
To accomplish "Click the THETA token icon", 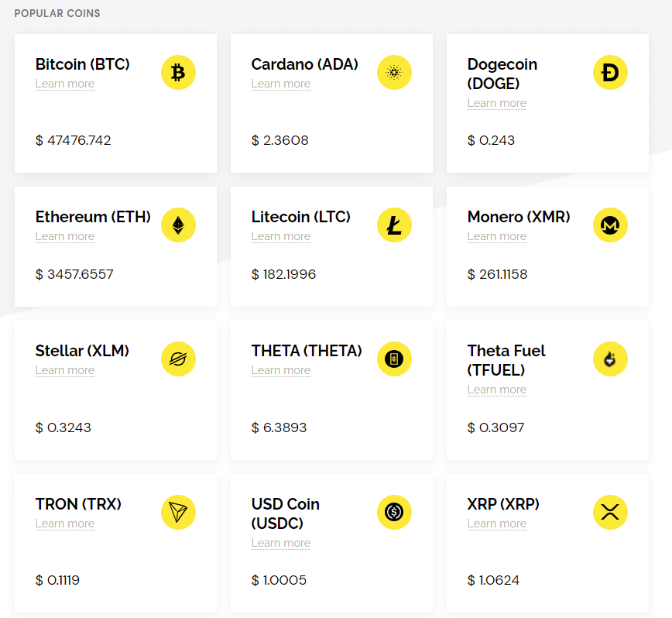I will (394, 359).
